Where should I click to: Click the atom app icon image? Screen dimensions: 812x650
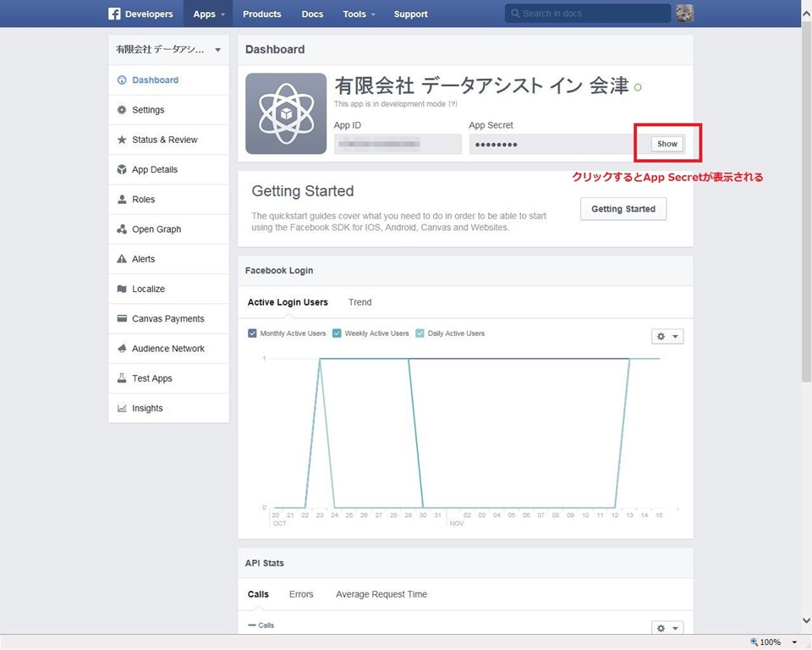[286, 113]
